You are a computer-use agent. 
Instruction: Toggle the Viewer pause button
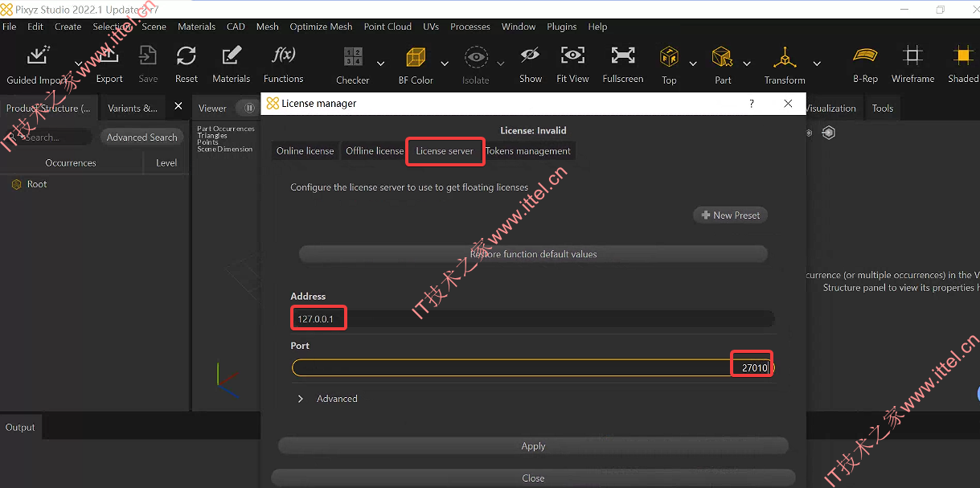click(249, 108)
